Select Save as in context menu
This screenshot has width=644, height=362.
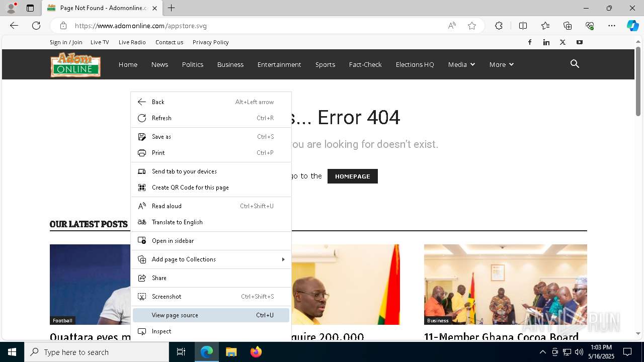(211, 137)
